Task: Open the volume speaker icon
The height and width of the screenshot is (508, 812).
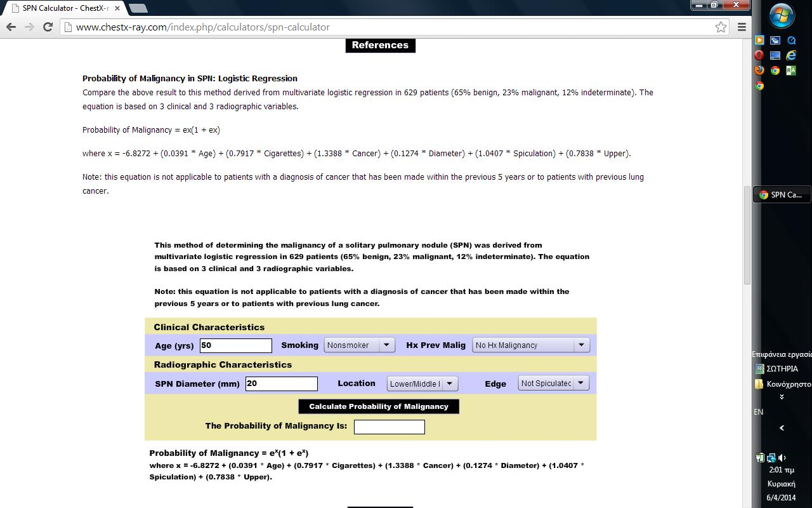Action: (x=782, y=457)
